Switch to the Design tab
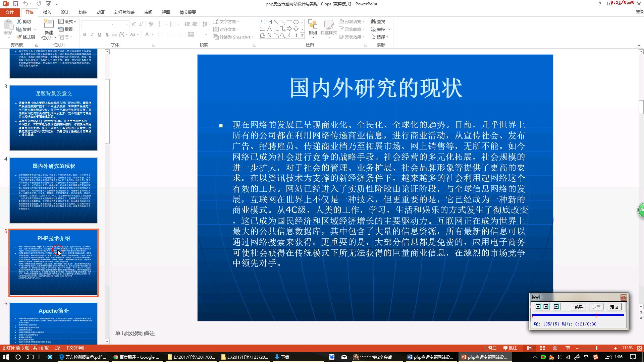The image size is (644, 362). click(65, 12)
